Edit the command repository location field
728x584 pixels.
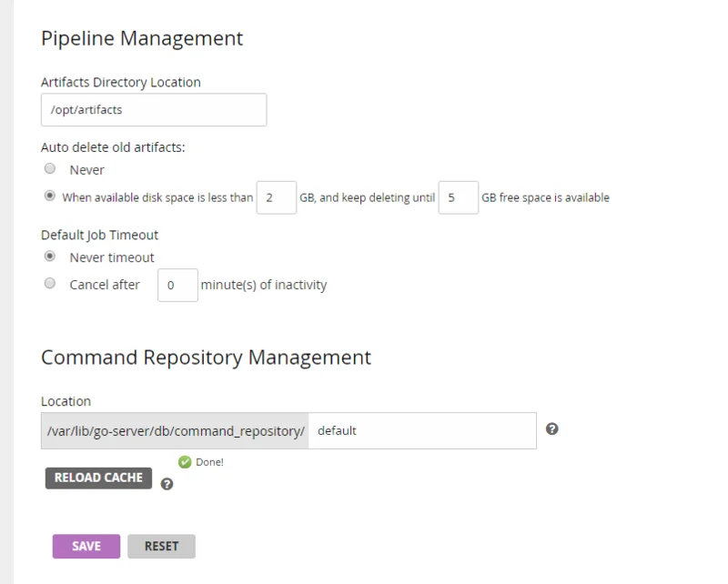pyautogui.click(x=422, y=431)
